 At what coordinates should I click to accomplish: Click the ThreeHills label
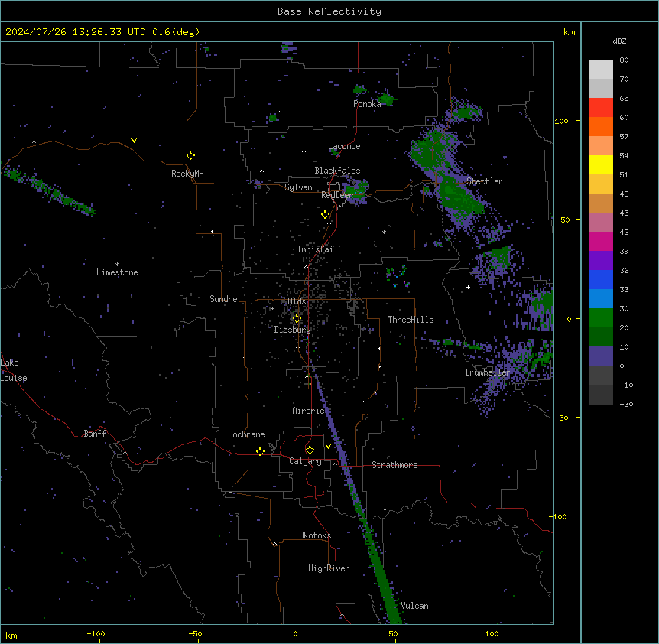pyautogui.click(x=411, y=320)
